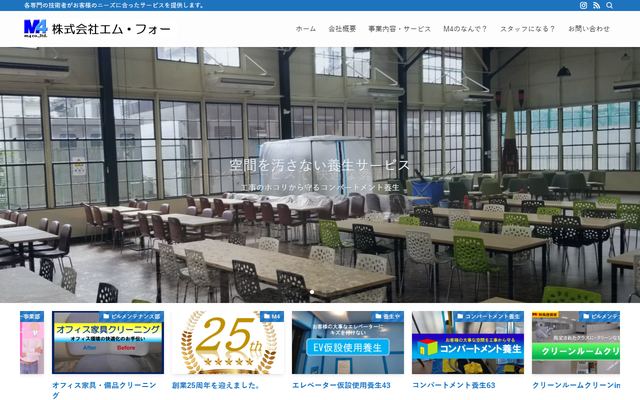Screen dimensions: 640x400
Task: Open the M4のなんで？ menu item
Action: pos(465,29)
